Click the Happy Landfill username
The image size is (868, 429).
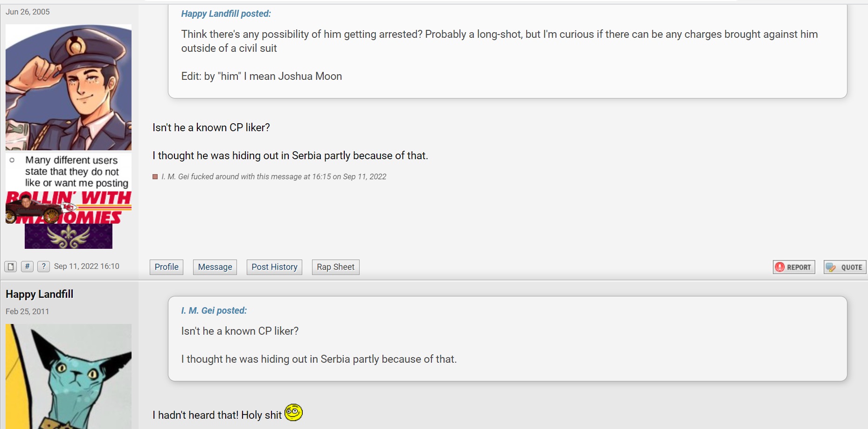40,294
